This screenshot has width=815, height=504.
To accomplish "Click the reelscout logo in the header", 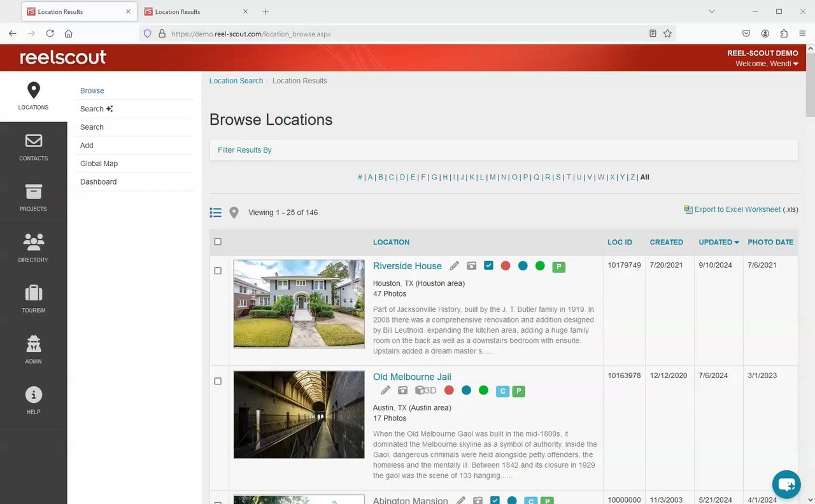I will [x=63, y=57].
